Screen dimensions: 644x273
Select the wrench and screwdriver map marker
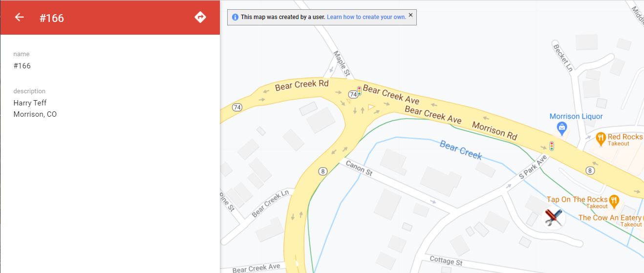(x=554, y=217)
